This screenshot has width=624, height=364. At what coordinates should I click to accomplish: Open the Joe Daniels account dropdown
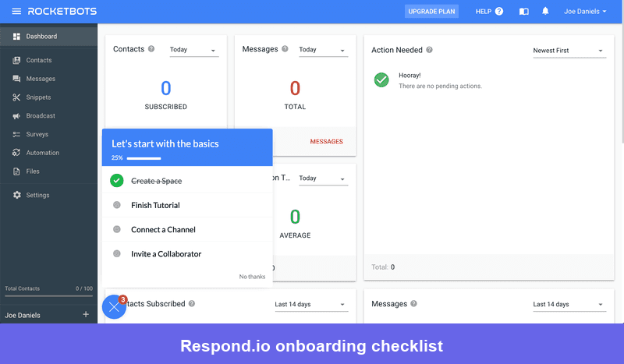coord(585,12)
